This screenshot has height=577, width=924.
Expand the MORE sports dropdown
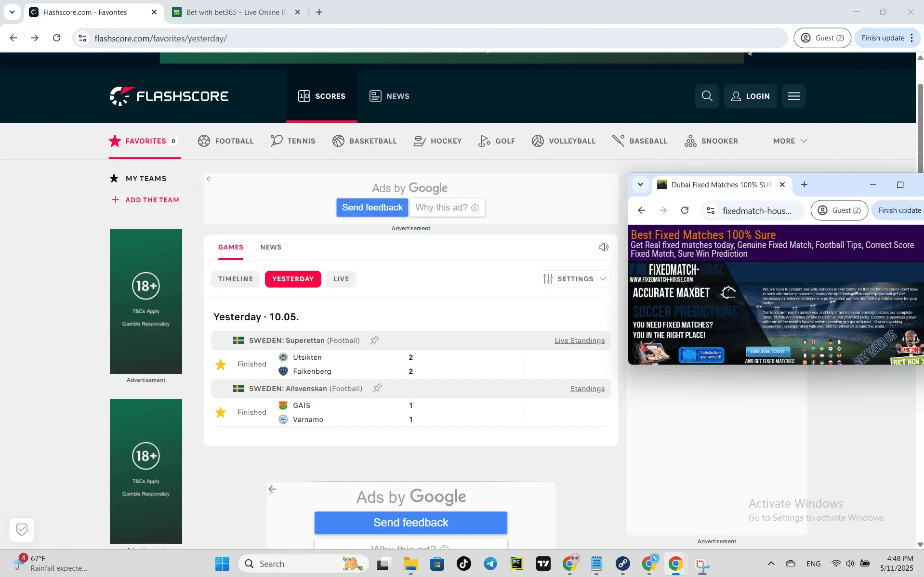tap(789, 141)
